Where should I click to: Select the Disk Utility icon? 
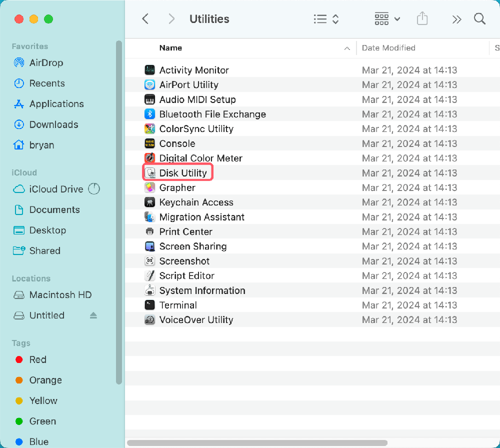coord(149,172)
